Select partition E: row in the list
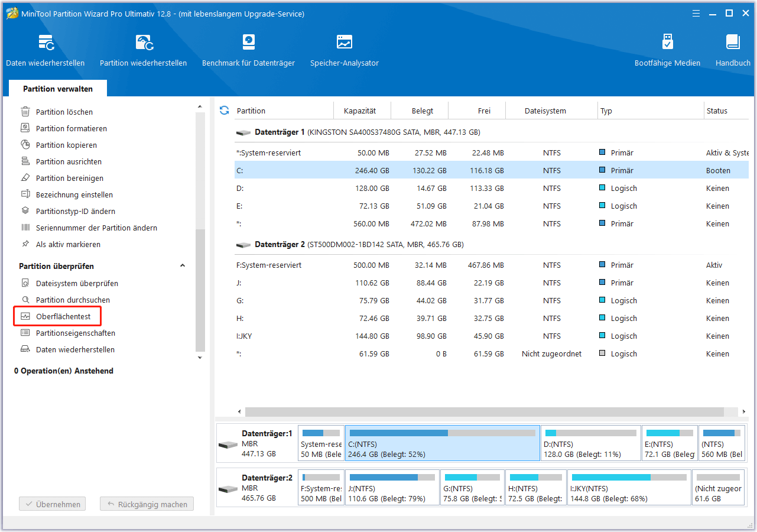757x532 pixels. click(491, 206)
